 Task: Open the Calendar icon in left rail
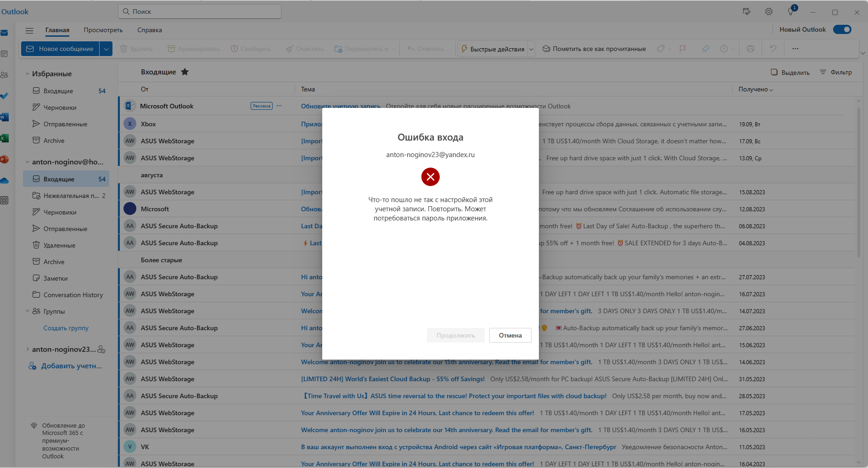4,54
